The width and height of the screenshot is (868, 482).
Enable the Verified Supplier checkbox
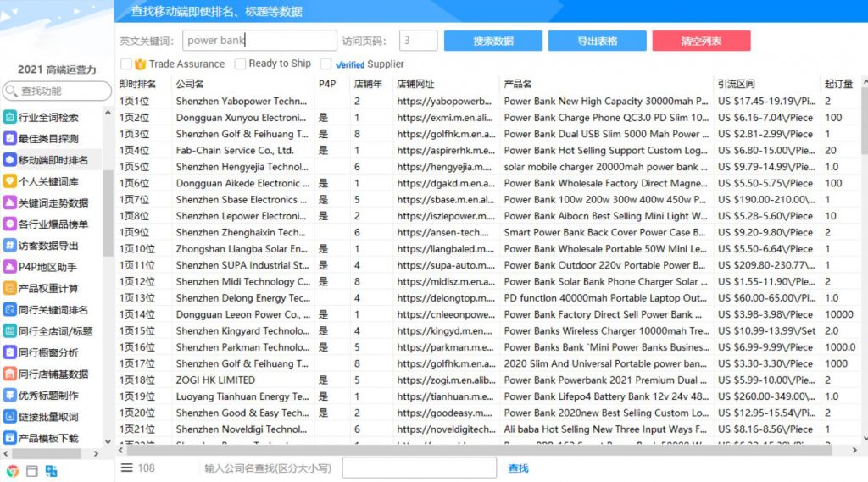pyautogui.click(x=326, y=64)
